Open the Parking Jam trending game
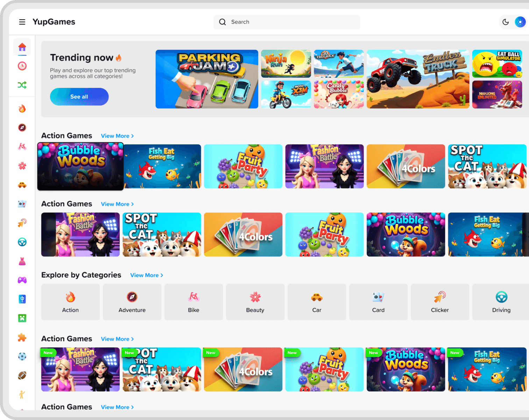This screenshot has width=529, height=420. 207,79
